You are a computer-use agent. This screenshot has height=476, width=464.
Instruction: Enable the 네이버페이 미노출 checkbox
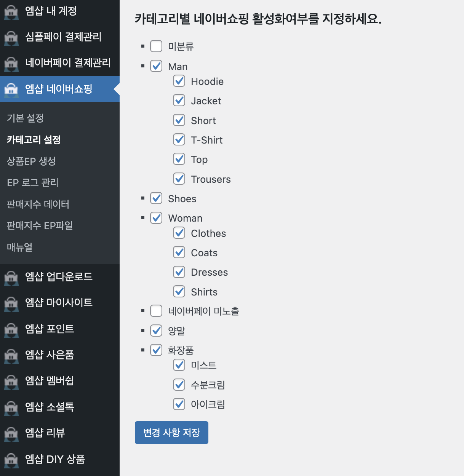coord(156,311)
